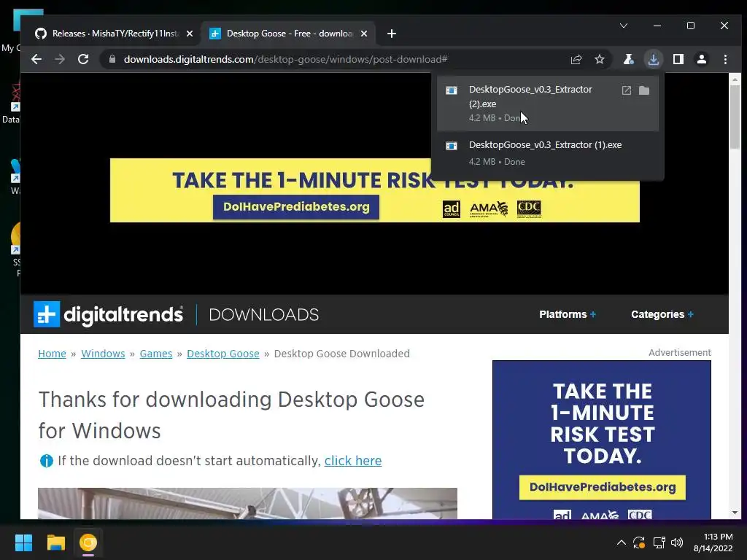Screen dimensions: 747x560
Task: Switch to Releases MishaTY/Rectify11 tab
Action: [x=115, y=34]
